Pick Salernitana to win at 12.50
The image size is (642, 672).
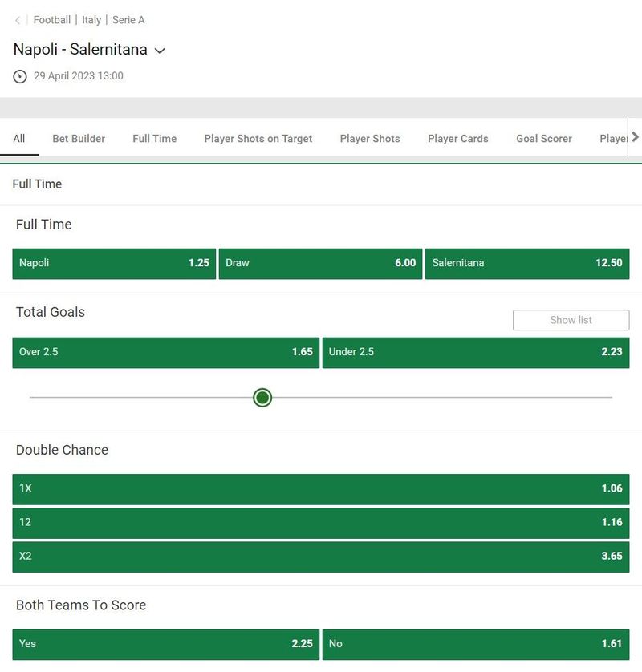(527, 264)
